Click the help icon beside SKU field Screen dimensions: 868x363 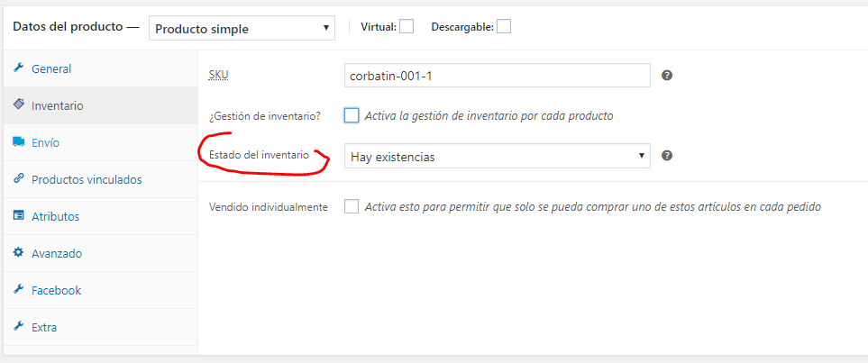[667, 76]
